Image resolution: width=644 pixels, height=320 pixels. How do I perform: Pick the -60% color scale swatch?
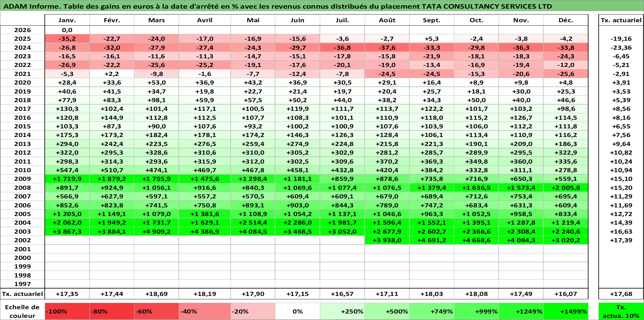click(x=157, y=311)
